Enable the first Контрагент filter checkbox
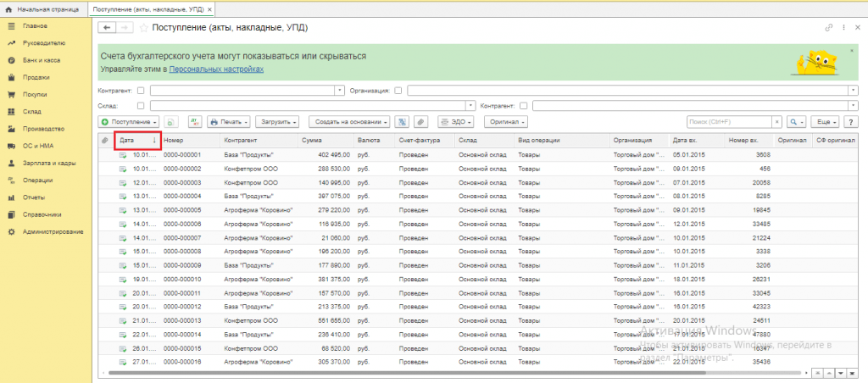This screenshot has height=383, width=868. point(141,90)
